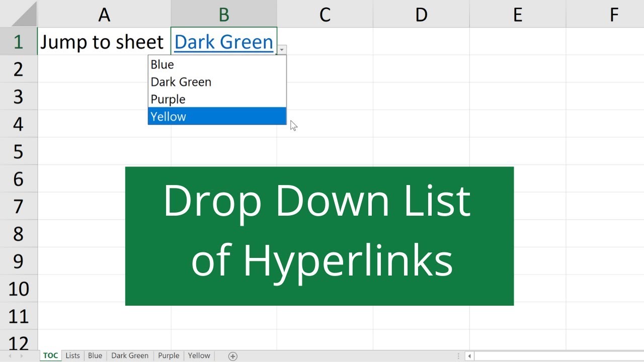Switch to the TOC sheet tab
Image resolution: width=644 pixels, height=362 pixels.
[x=50, y=355]
